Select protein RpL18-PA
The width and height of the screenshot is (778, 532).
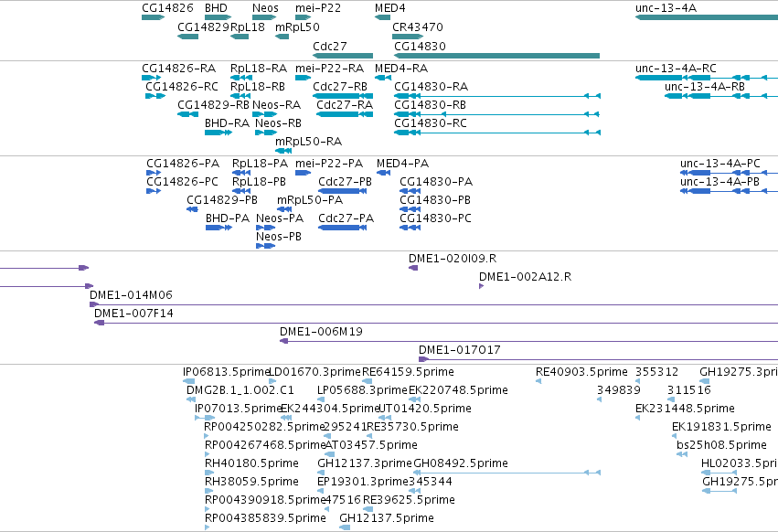tap(241, 173)
